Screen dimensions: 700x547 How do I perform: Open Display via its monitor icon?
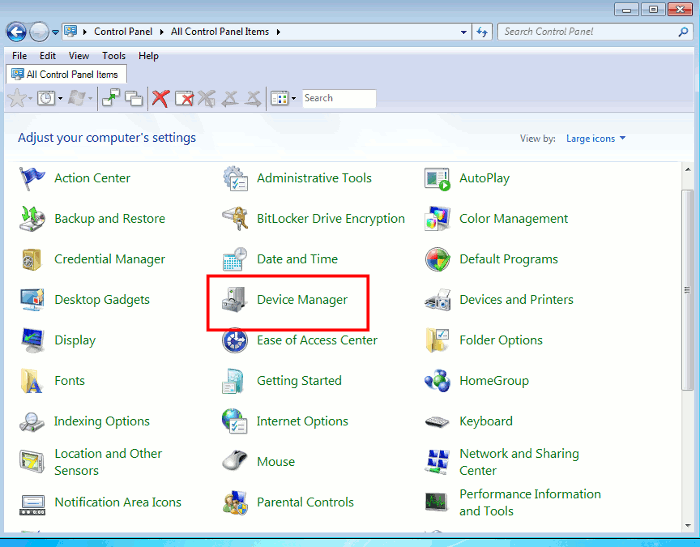pyautogui.click(x=32, y=340)
